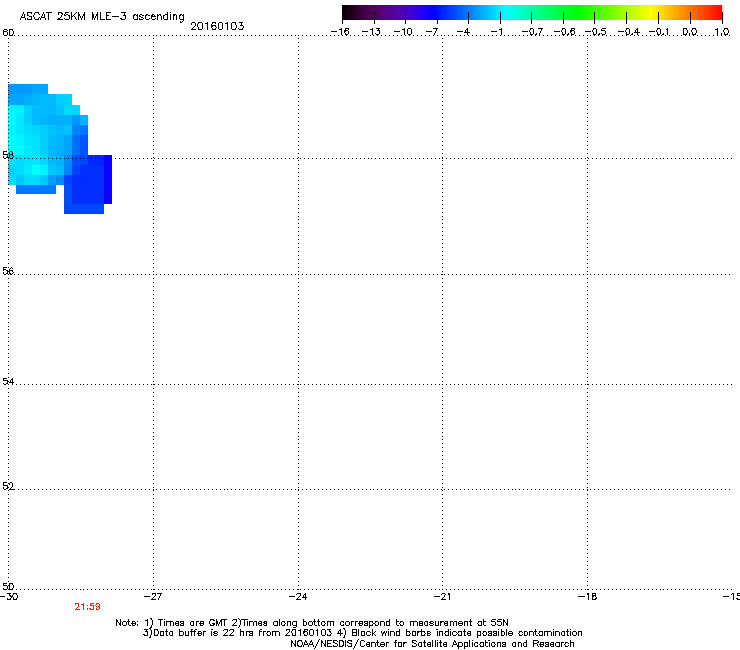Click the longitude label -18

pos(587,597)
